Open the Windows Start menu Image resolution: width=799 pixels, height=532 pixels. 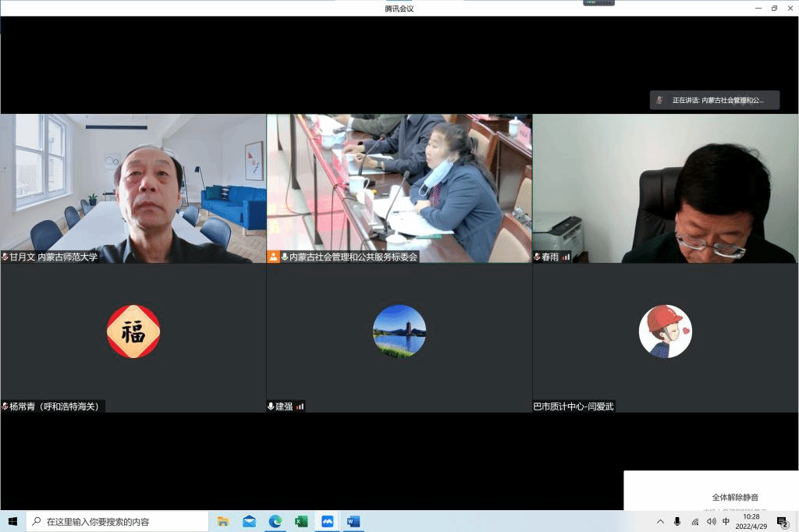tap(12, 521)
